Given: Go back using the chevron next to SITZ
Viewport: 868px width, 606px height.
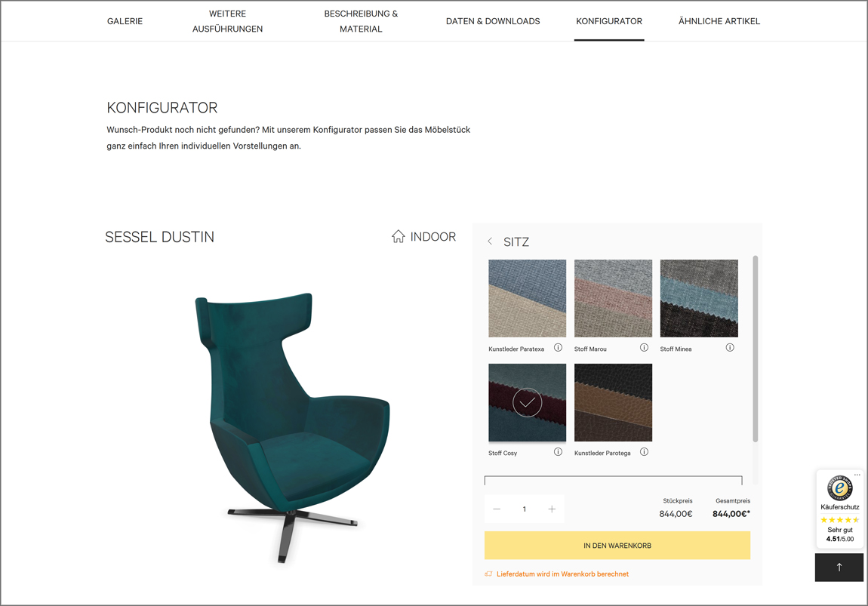Looking at the screenshot, I should coord(490,241).
